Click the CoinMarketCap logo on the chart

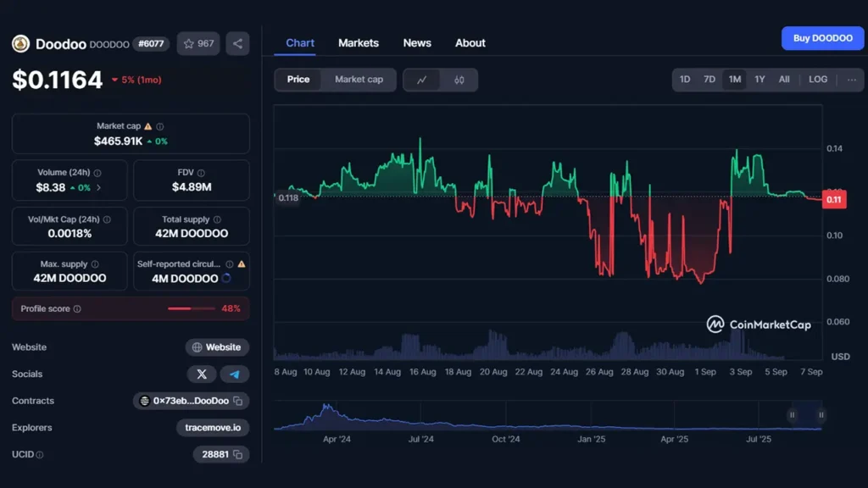tap(759, 324)
